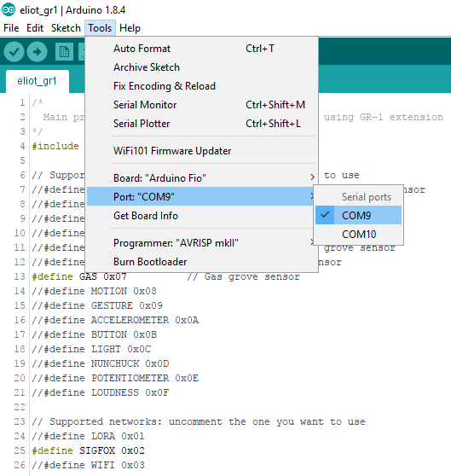
Task: Click the "//#define LIGHT 0x0C" line
Action: tap(91, 349)
